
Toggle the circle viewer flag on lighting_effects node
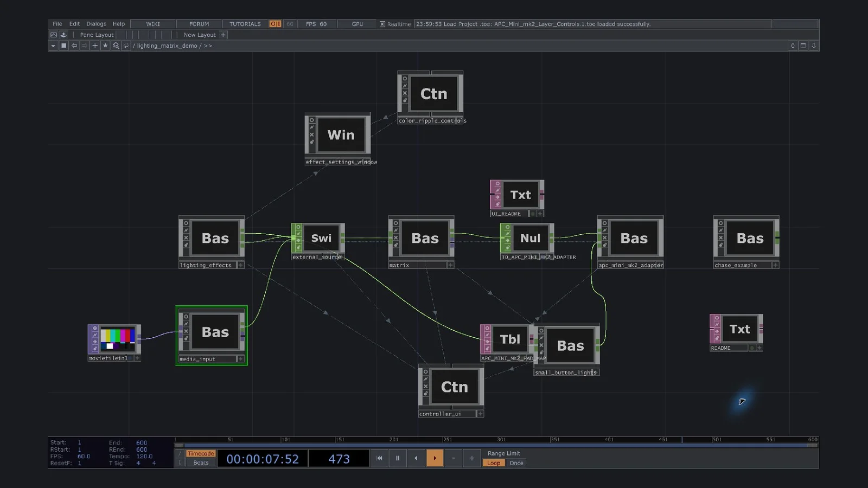tap(186, 223)
